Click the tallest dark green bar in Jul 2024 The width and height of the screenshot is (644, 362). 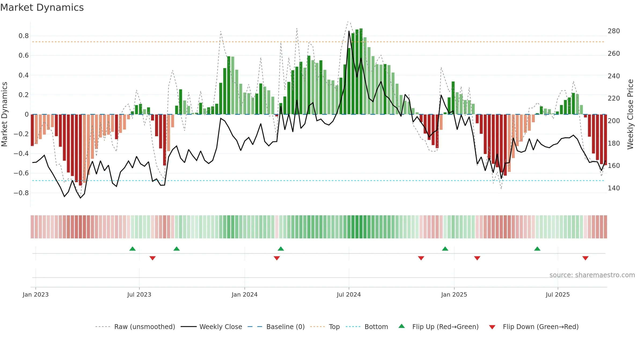361,71
